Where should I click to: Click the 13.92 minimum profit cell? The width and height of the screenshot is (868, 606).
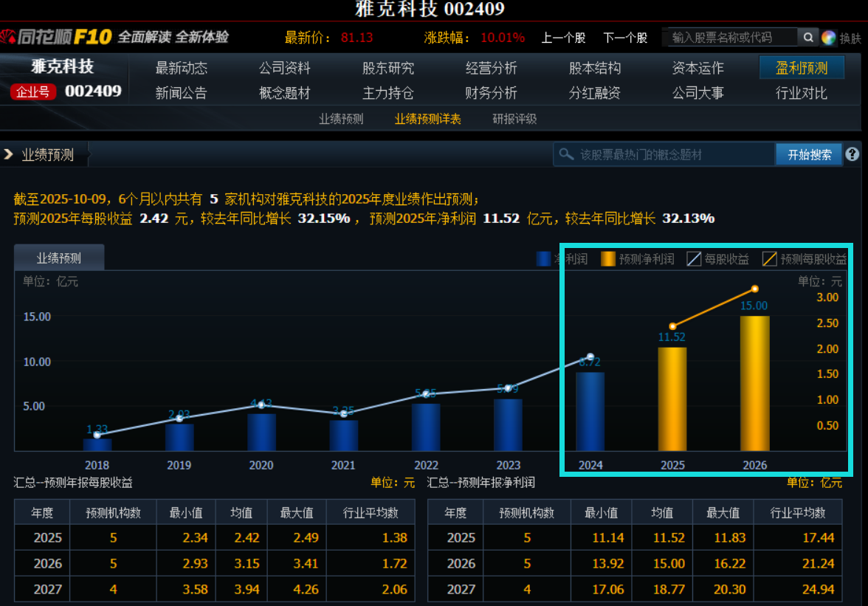601,563
